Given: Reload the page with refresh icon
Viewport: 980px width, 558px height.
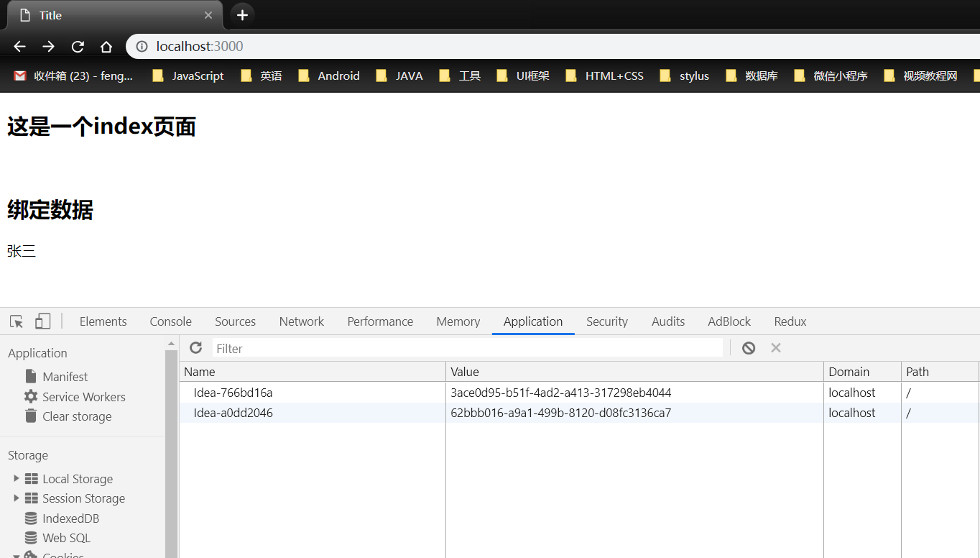Looking at the screenshot, I should click(x=78, y=47).
